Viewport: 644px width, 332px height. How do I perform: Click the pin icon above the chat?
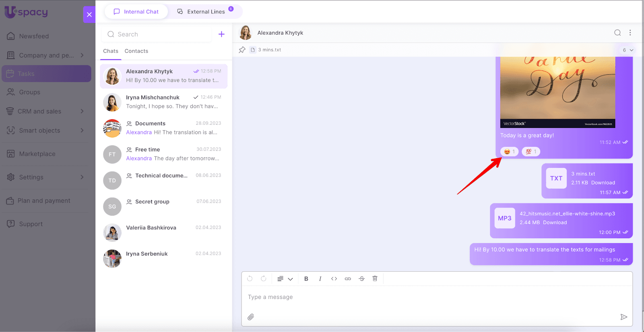(242, 50)
